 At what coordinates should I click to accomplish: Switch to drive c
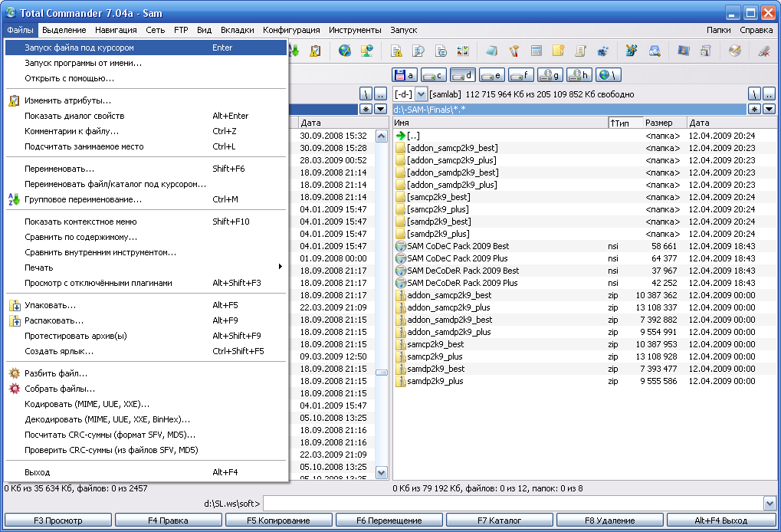click(433, 75)
